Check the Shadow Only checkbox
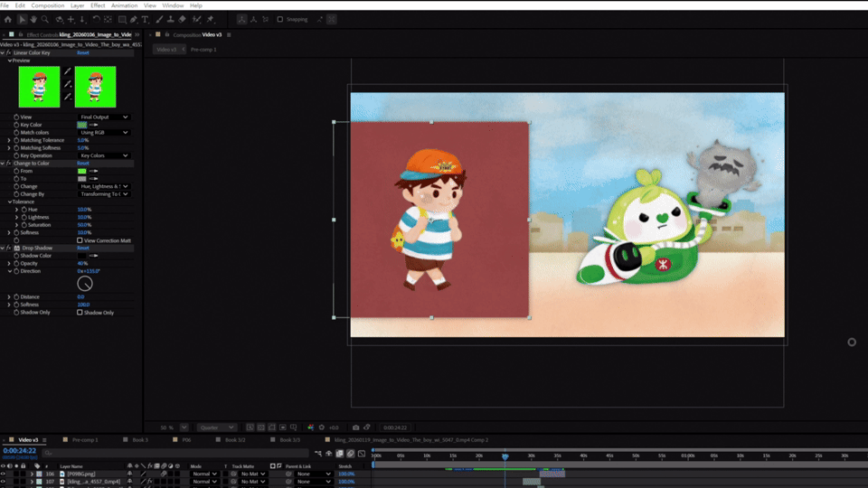868x488 pixels. click(x=80, y=312)
